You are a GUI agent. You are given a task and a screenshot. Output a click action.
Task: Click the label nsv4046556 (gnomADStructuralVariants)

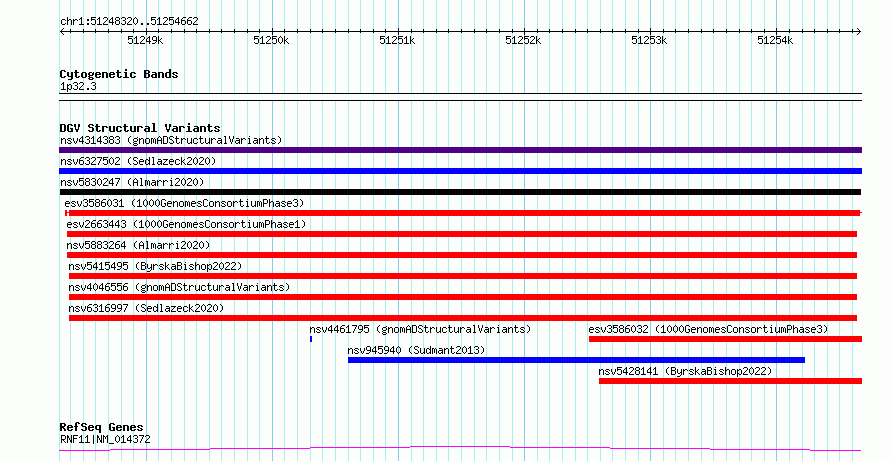pyautogui.click(x=179, y=287)
